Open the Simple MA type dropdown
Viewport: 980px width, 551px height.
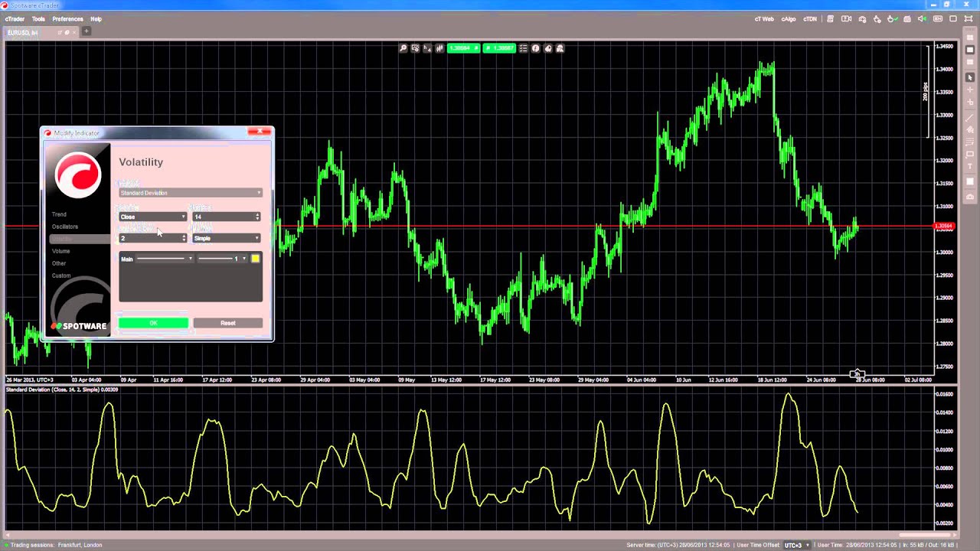[227, 239]
